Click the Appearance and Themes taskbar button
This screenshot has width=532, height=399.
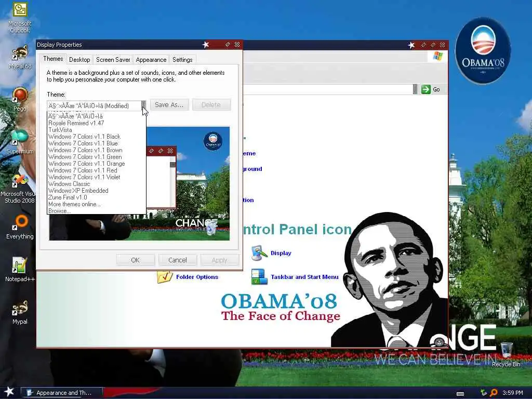click(x=62, y=393)
